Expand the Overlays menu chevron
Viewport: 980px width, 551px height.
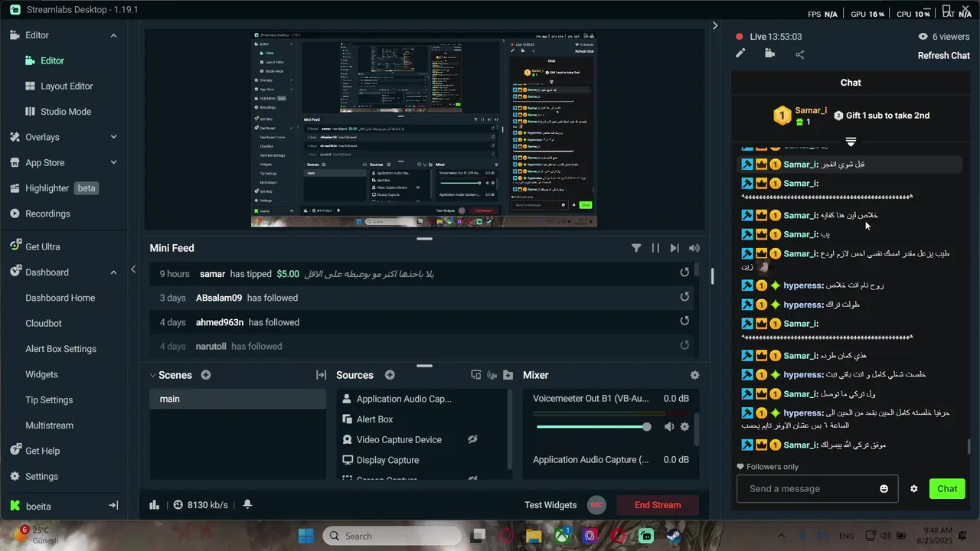[113, 137]
